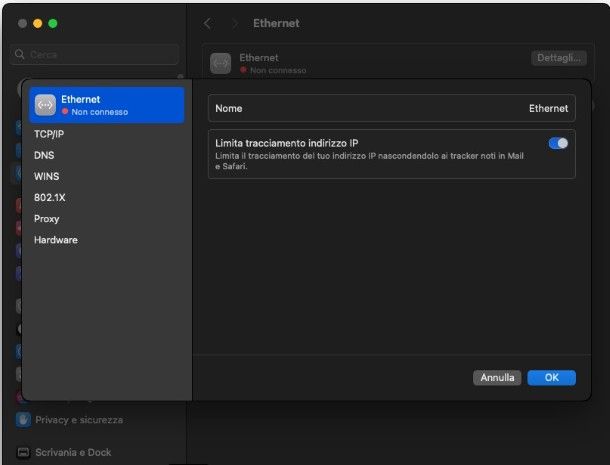610x465 pixels.
Task: Disable Limita tracciamento indirizzo IP switch
Action: point(558,143)
